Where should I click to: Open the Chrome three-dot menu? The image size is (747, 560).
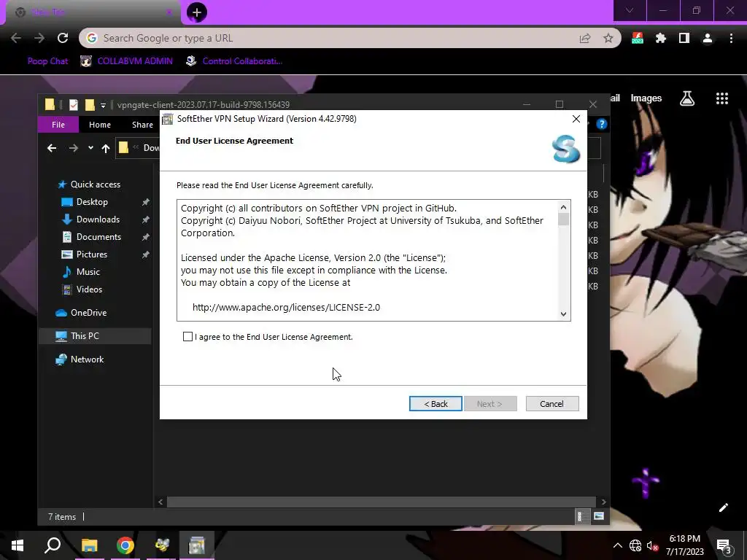(x=731, y=38)
